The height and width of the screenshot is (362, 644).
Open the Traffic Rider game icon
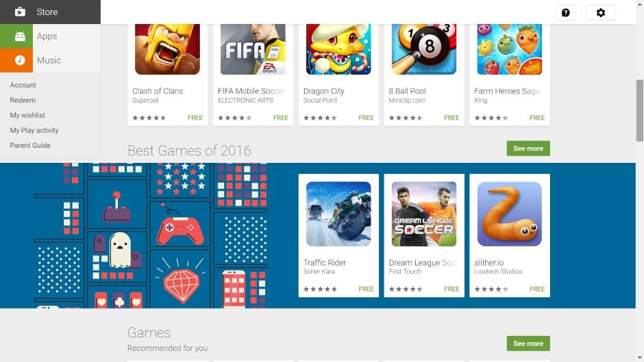tap(338, 214)
